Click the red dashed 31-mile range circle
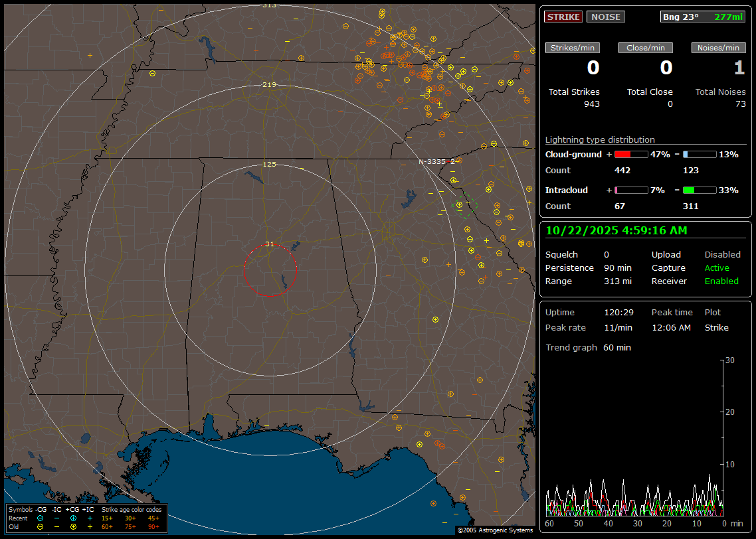756x539 pixels. pyautogui.click(x=244, y=271)
